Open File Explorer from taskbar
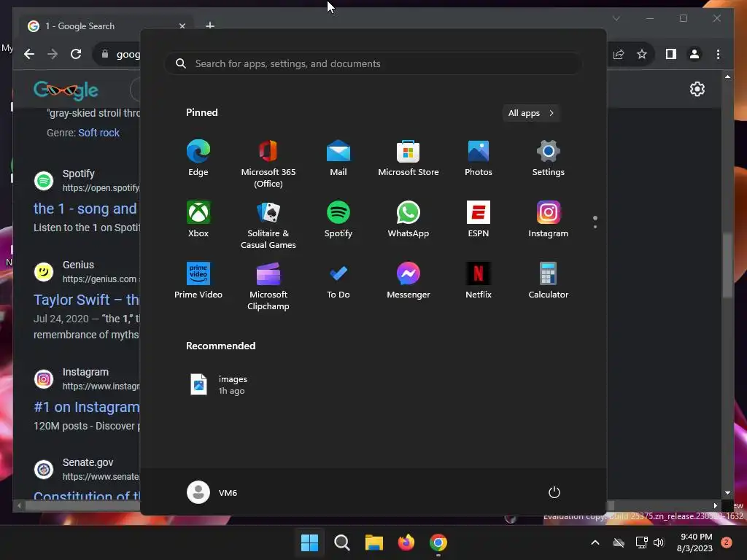 [374, 542]
